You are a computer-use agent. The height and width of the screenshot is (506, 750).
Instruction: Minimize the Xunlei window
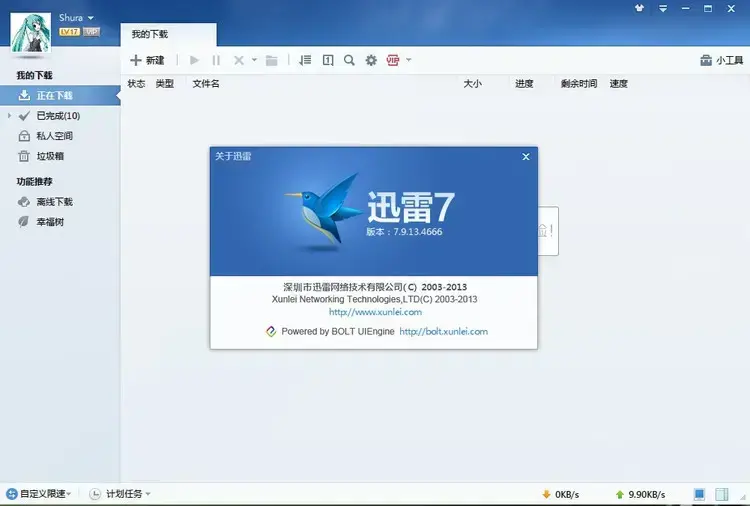coord(686,8)
